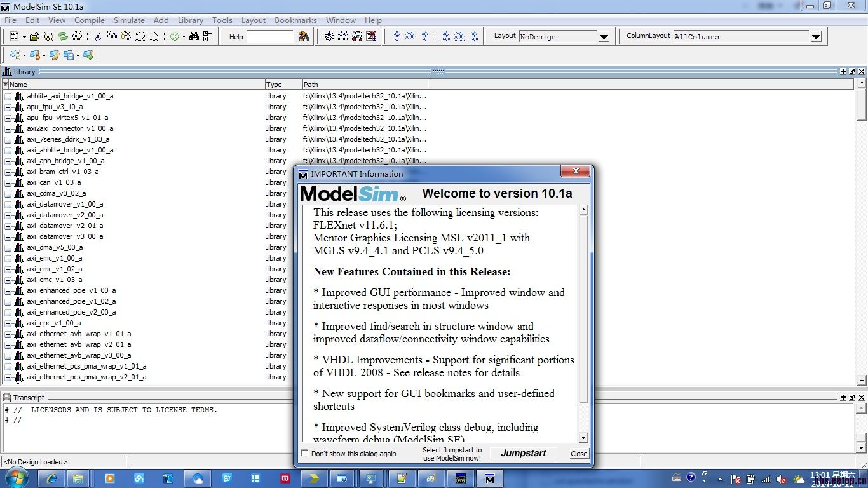Image resolution: width=868 pixels, height=488 pixels.
Task: Click the help search icon beside Help field
Action: tap(304, 37)
